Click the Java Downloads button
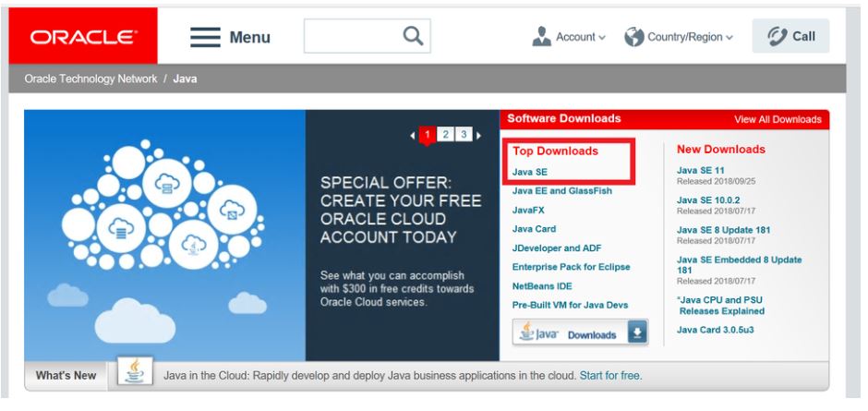Viewport: 868px width, 411px height. point(580,332)
